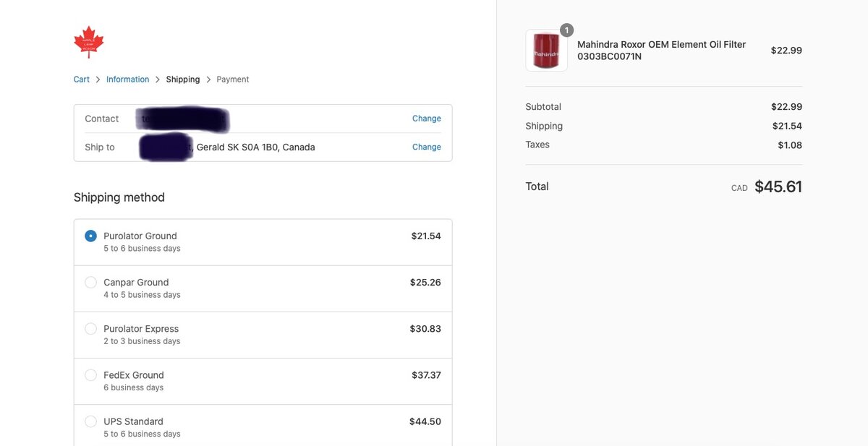Image resolution: width=868 pixels, height=446 pixels.
Task: Click the Payment breadcrumb step
Action: 233,80
